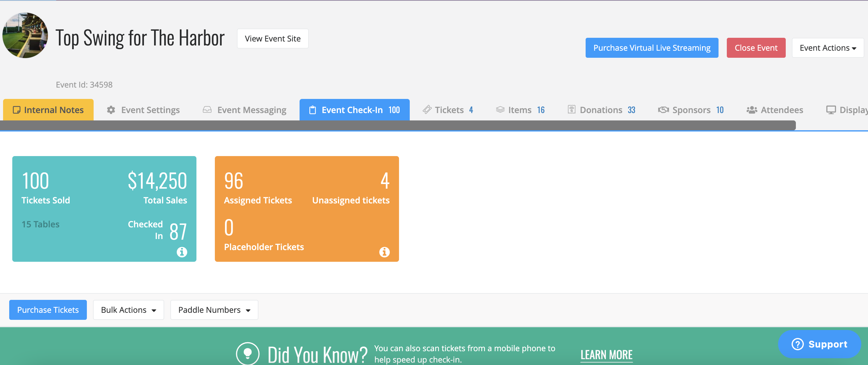Expand the Paddle Numbers dropdown
This screenshot has height=365, width=868.
click(214, 310)
